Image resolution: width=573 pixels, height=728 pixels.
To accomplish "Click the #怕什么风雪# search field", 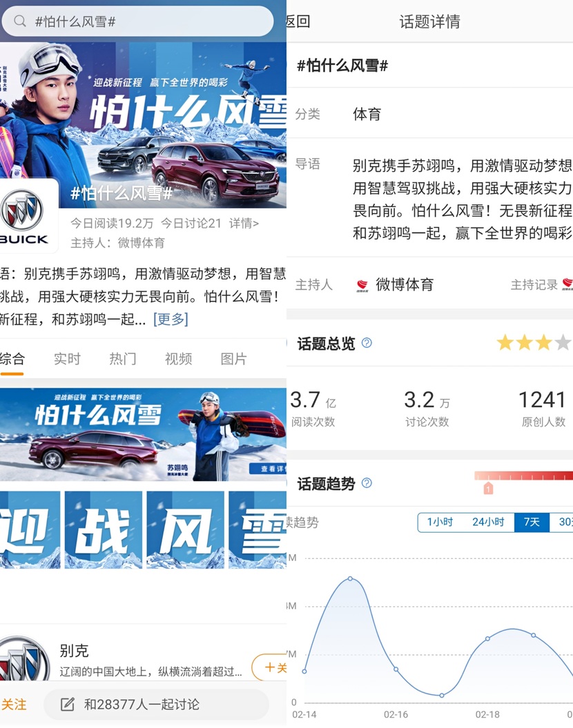I will (137, 21).
